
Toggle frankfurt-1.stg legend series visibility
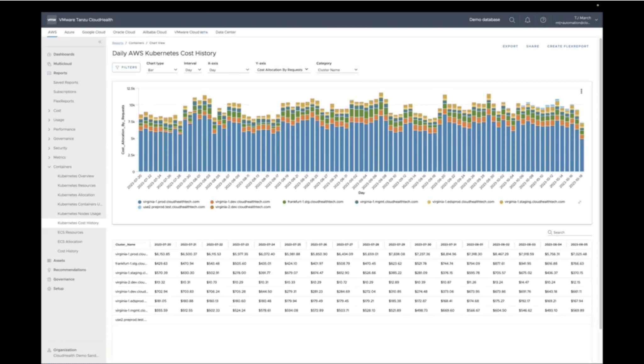pyautogui.click(x=284, y=202)
